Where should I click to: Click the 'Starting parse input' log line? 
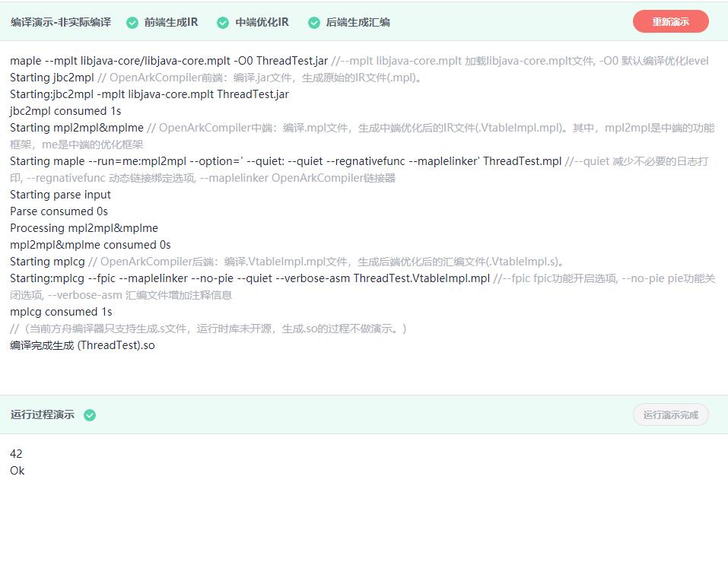60,195
